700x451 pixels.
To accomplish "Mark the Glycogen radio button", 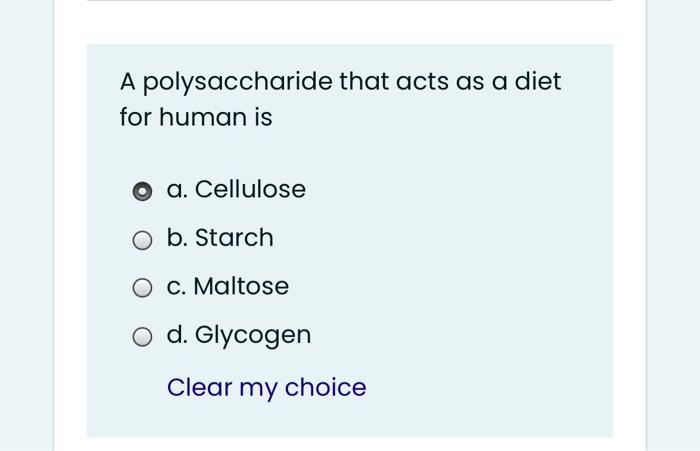I will coord(143,337).
